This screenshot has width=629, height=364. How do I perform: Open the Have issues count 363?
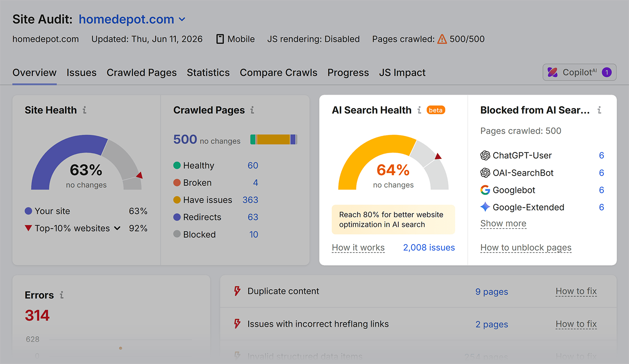click(x=250, y=200)
